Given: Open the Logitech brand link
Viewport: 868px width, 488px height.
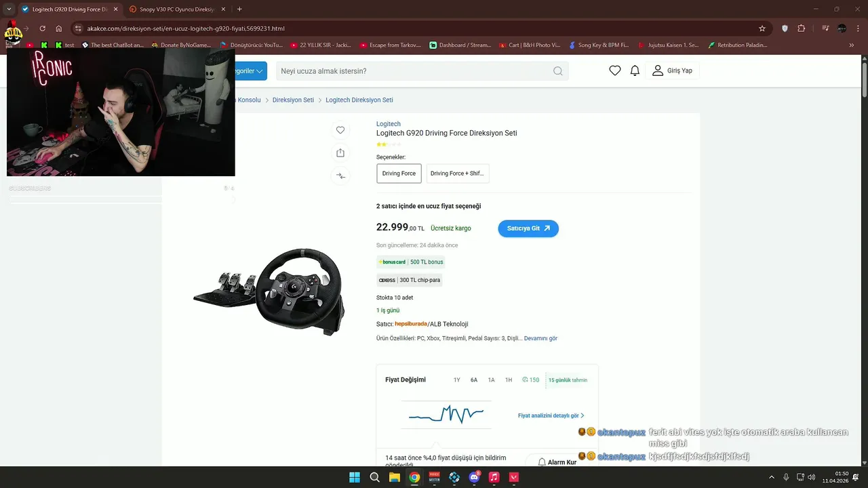Looking at the screenshot, I should pos(389,124).
